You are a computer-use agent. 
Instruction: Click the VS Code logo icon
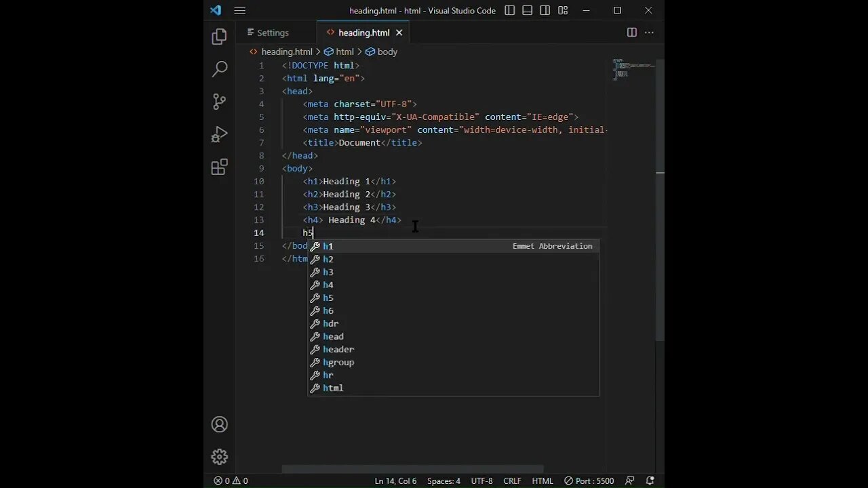click(x=216, y=10)
